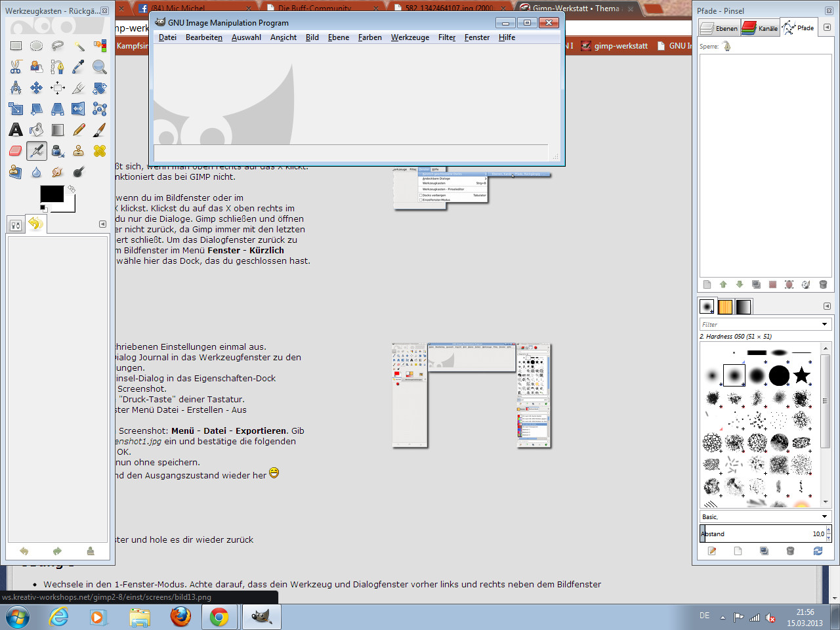Choose the Blend gradient tool

[x=58, y=130]
